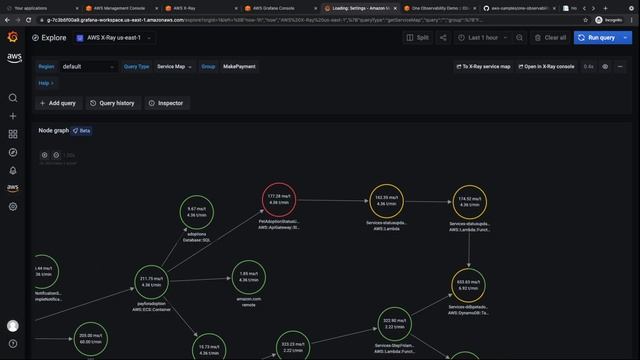The image size is (640, 360).
Task: Open the AWS data sources sidebar icon
Action: click(x=13, y=188)
